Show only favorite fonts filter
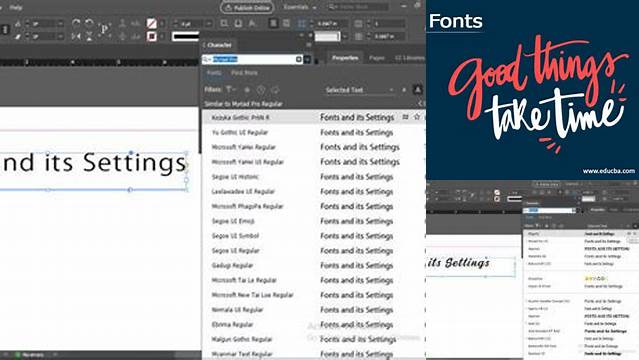This screenshot has height=360, width=639. 247,90
